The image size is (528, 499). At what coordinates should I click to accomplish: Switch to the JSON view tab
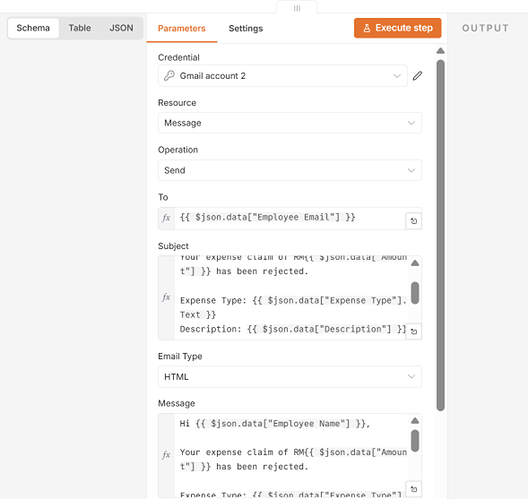(x=121, y=28)
